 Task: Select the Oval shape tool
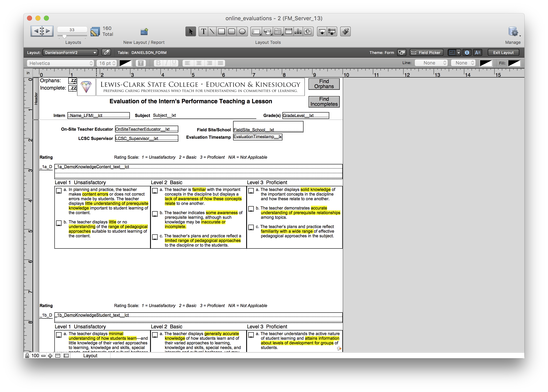coord(242,32)
